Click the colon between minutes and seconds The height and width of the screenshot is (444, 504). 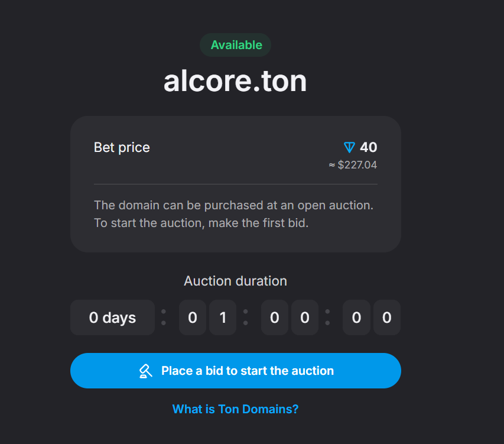[327, 317]
